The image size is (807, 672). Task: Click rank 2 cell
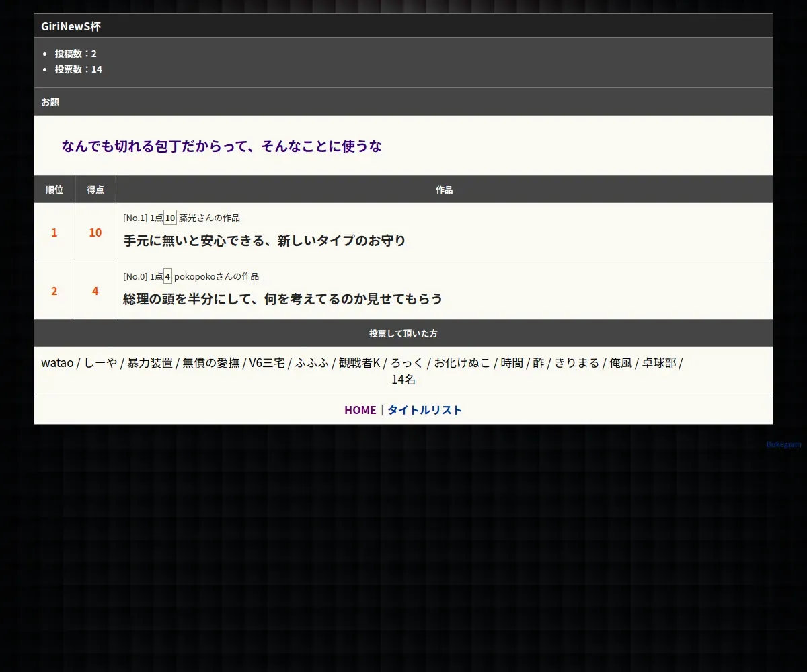[x=54, y=291]
